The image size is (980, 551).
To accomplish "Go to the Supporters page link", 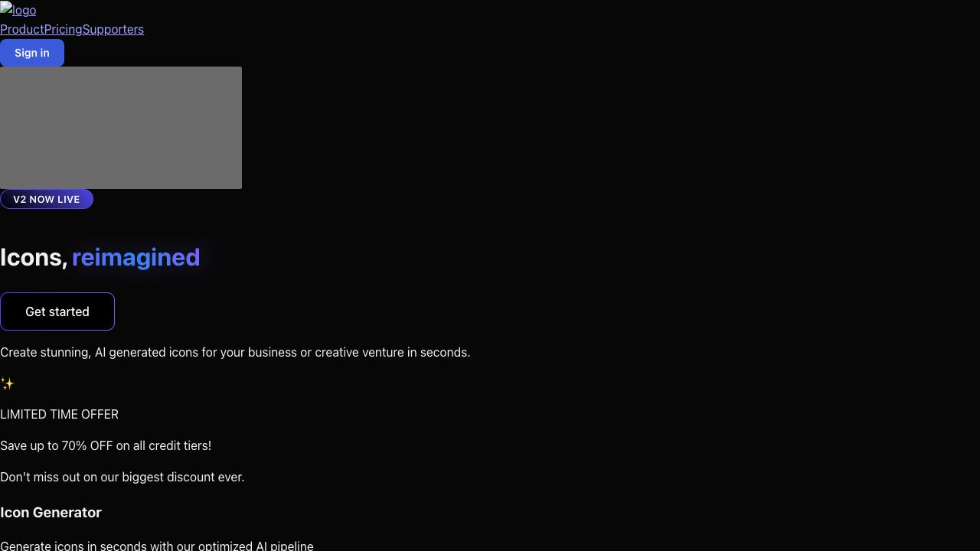I will point(113,29).
